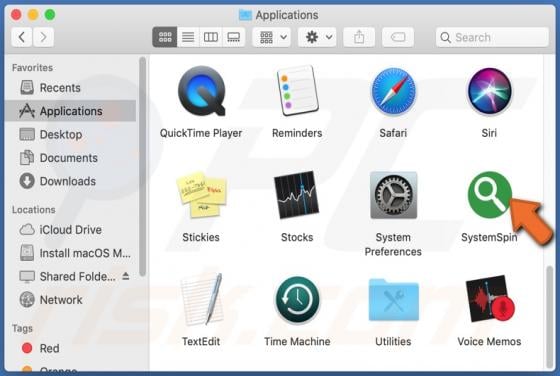Click the QuickTime Player name label
The image size is (560, 376).
point(201,133)
